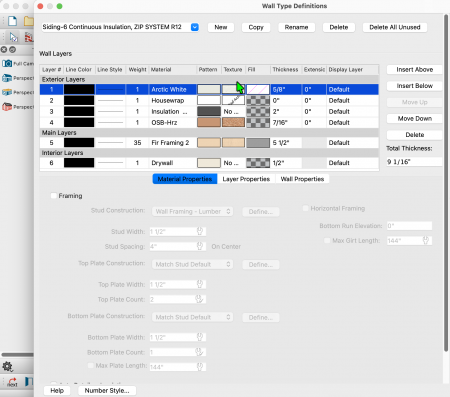Click the Delete button beside Rename
This screenshot has width=450, height=397.
(x=339, y=27)
